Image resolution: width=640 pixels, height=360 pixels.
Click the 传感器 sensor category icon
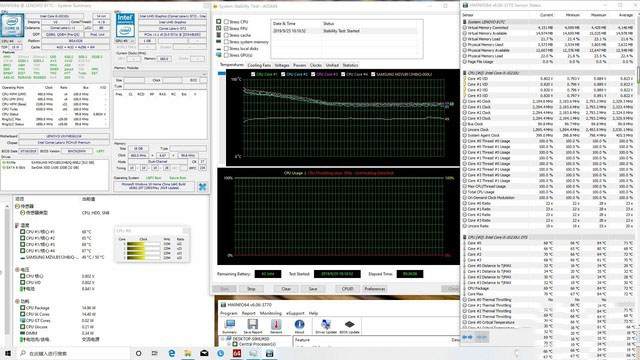(x=17, y=206)
